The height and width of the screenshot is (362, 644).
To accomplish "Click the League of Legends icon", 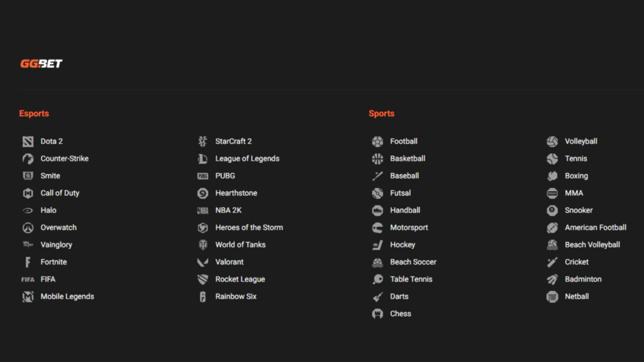I will [203, 159].
